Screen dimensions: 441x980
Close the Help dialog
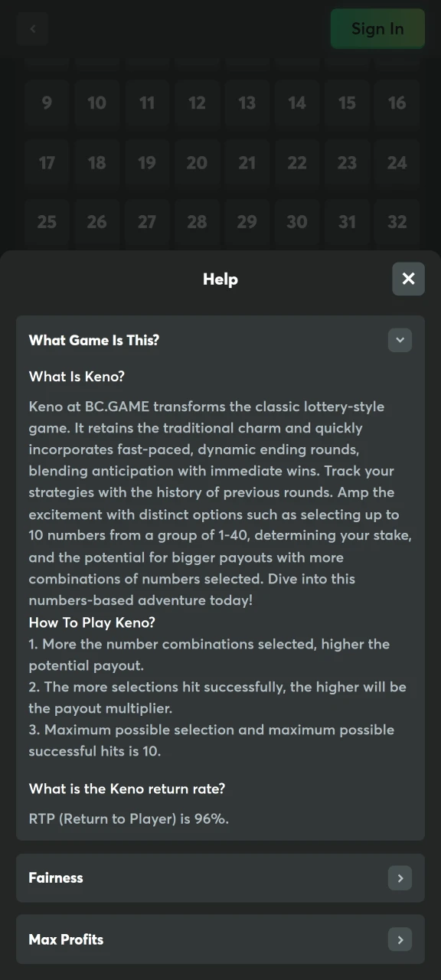(x=408, y=279)
